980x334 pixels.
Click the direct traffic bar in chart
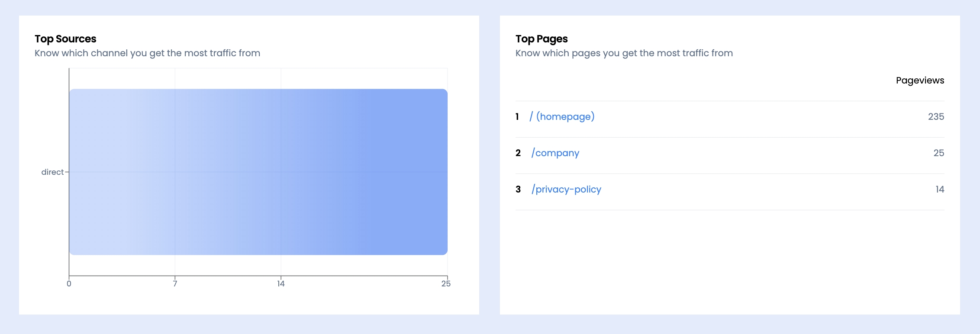point(258,172)
